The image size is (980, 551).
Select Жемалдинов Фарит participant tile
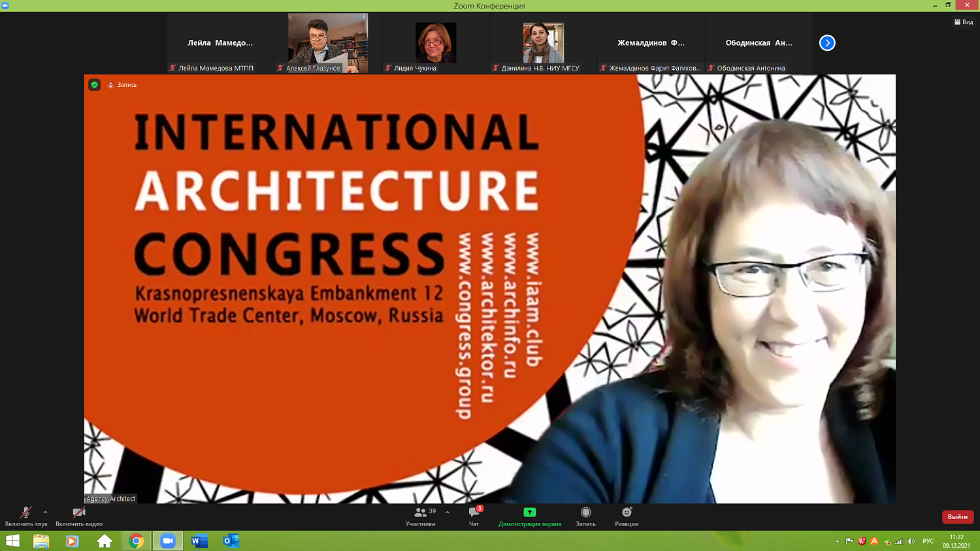651,42
